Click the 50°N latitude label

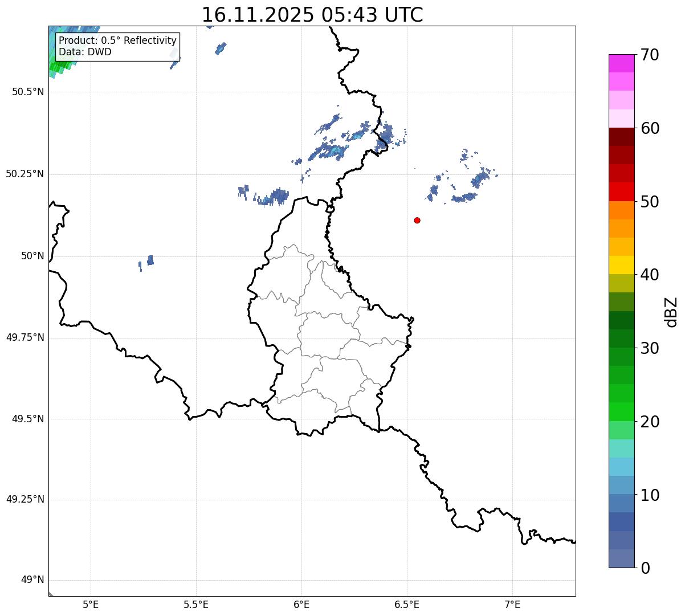tap(32, 256)
